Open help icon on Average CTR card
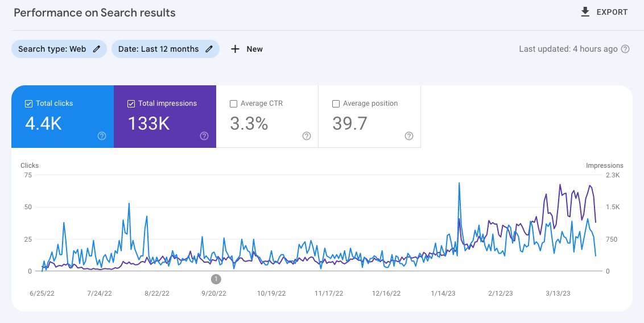The image size is (644, 323). [x=307, y=136]
